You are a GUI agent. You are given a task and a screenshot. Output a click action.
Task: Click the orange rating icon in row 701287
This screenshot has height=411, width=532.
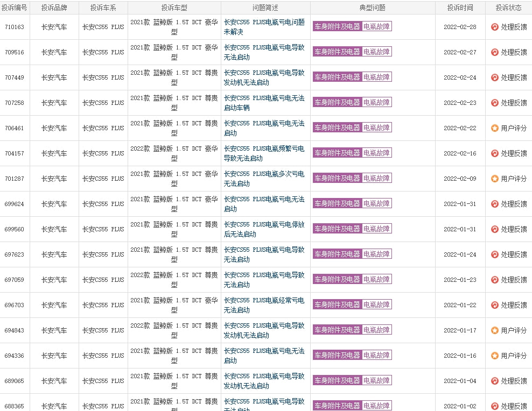pos(495,179)
